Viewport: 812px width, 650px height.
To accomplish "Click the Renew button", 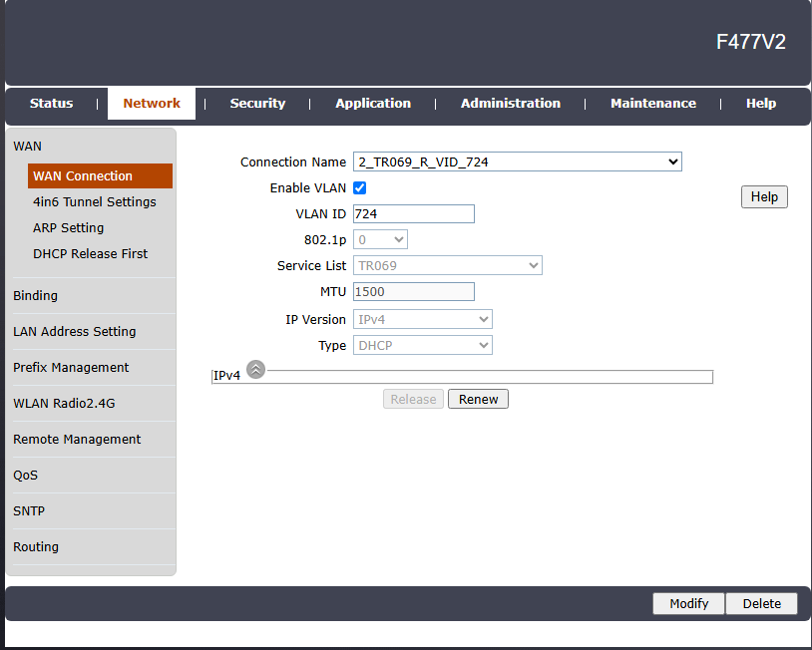I will click(x=478, y=399).
